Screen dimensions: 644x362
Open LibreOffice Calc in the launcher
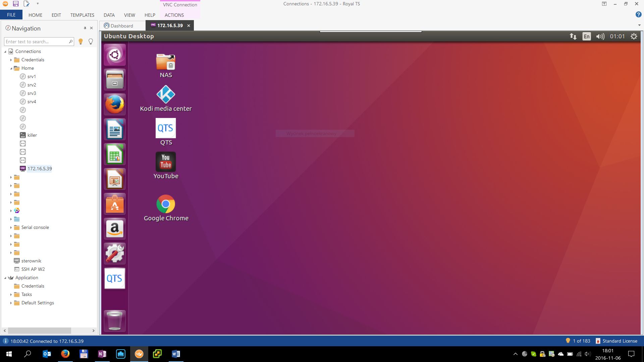pyautogui.click(x=115, y=154)
